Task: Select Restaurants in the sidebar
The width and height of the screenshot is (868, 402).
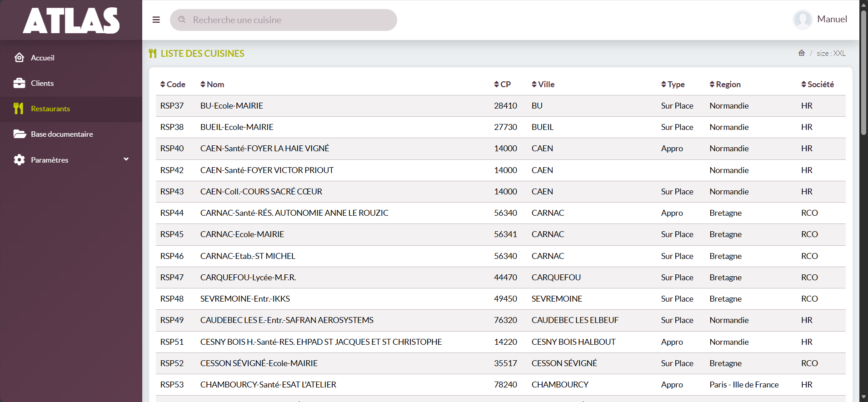Action: pyautogui.click(x=71, y=109)
